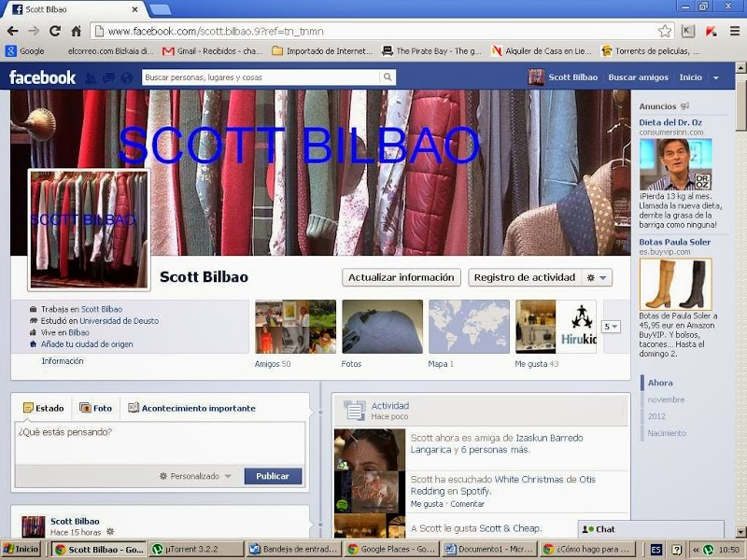Reload the page with the refresh icon
Image resolution: width=747 pixels, height=560 pixels.
55,32
